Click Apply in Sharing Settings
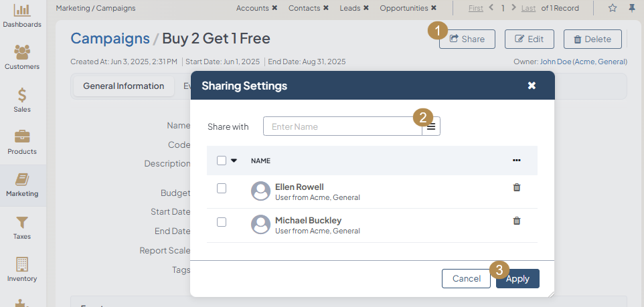 coord(517,279)
